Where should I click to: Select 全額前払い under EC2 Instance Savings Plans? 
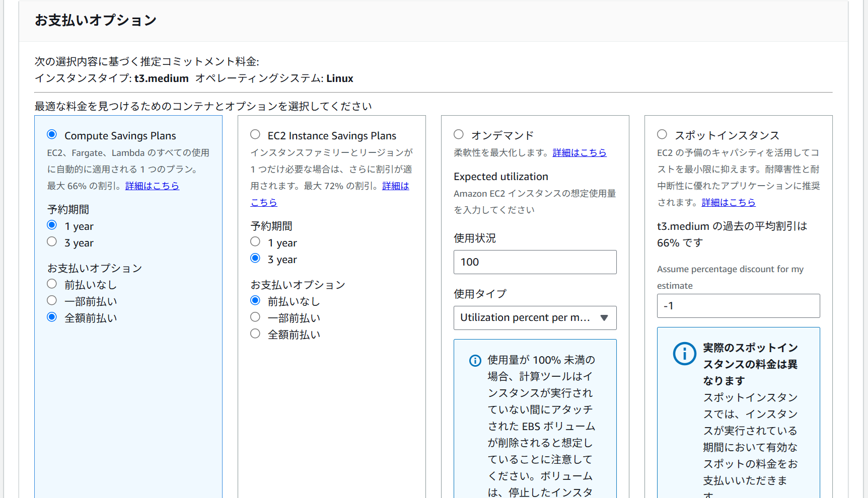tap(255, 334)
